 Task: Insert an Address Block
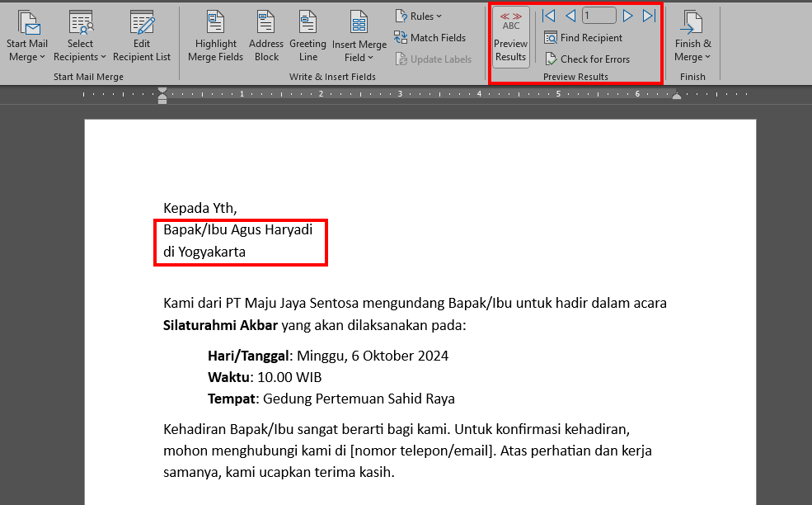point(265,34)
